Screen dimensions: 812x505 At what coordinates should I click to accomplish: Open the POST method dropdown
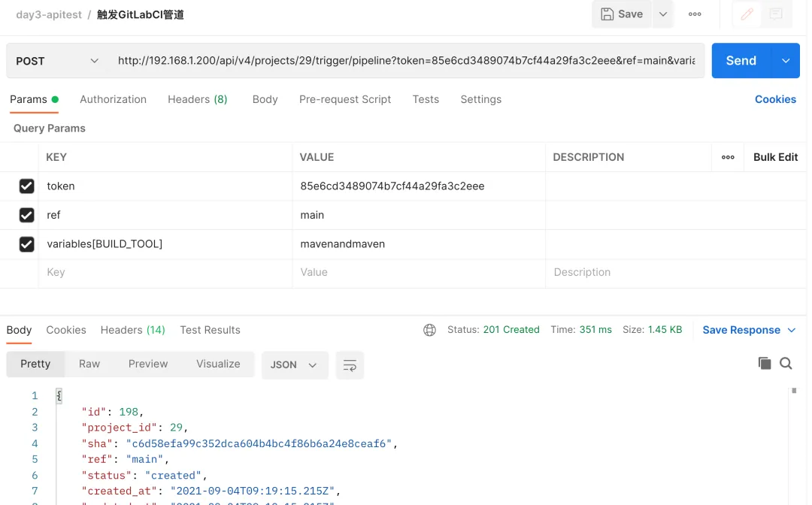(x=56, y=61)
